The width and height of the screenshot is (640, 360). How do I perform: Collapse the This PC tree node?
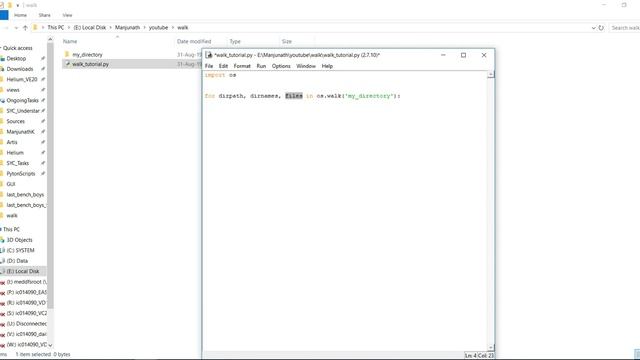(1, 229)
